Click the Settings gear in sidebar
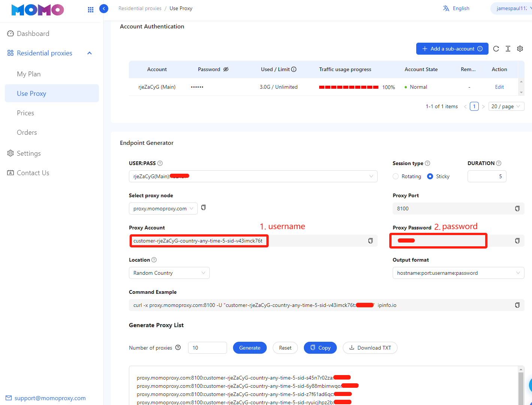Viewport: 532px width, 405px height. pyautogui.click(x=10, y=153)
